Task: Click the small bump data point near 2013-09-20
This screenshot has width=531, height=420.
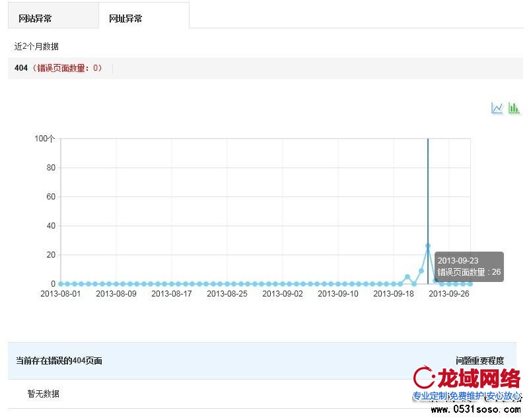Action: click(x=407, y=277)
